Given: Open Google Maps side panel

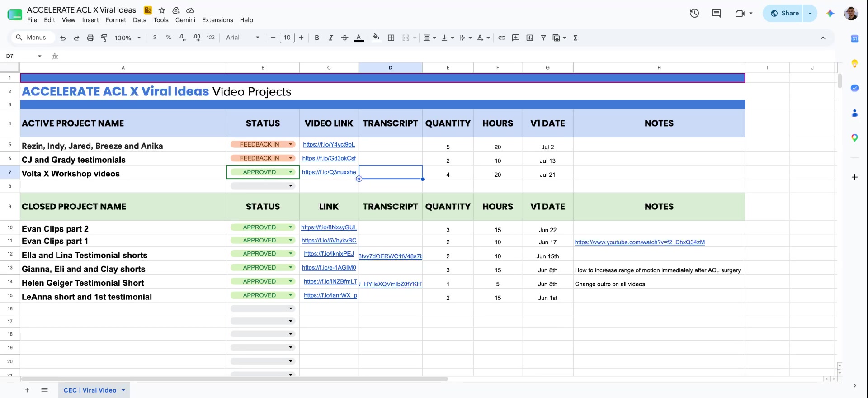Looking at the screenshot, I should click(854, 138).
